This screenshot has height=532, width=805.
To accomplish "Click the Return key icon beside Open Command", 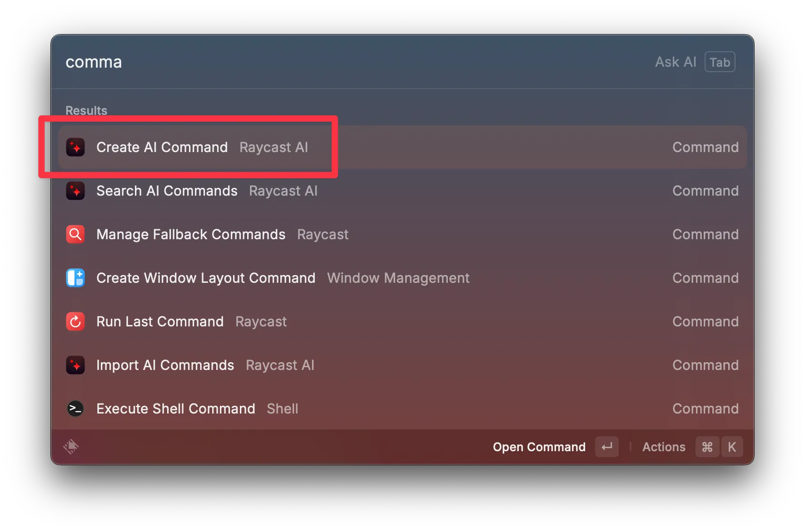I will [607, 447].
